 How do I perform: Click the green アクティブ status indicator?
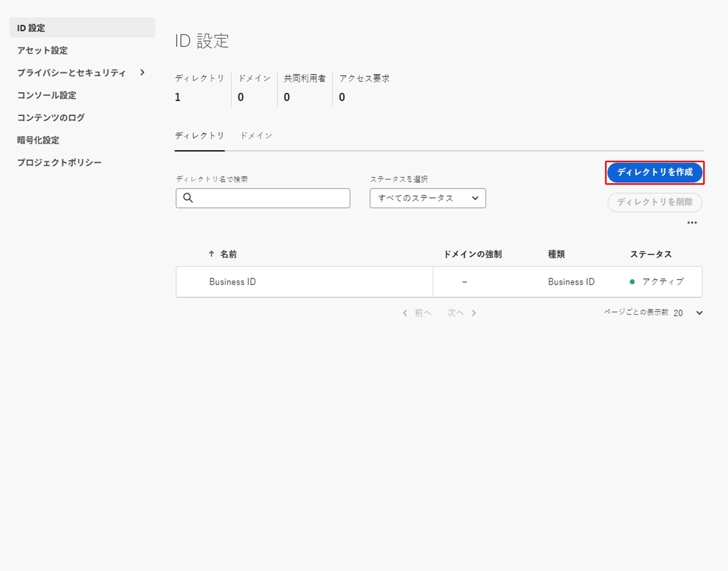(632, 282)
